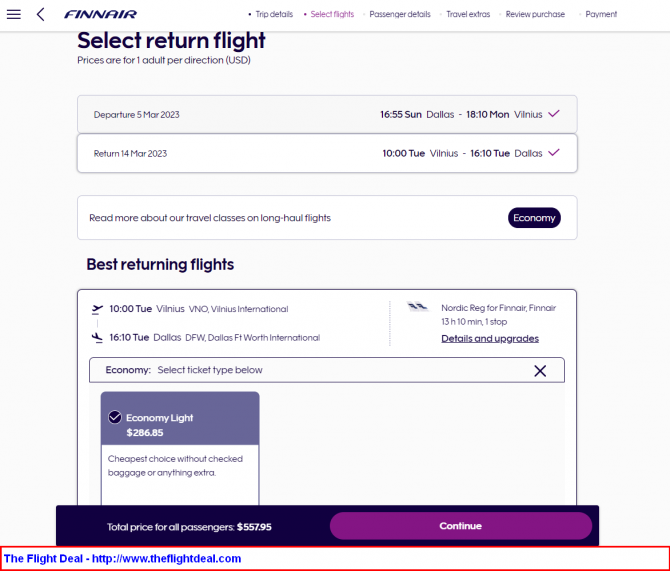Open Details and upgrades link

490,338
